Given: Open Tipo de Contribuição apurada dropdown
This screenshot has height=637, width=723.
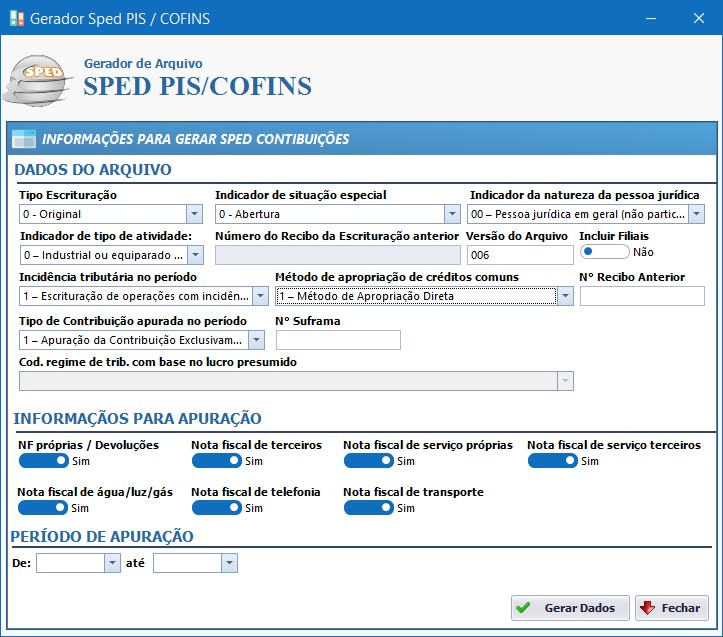Looking at the screenshot, I should coord(256,340).
